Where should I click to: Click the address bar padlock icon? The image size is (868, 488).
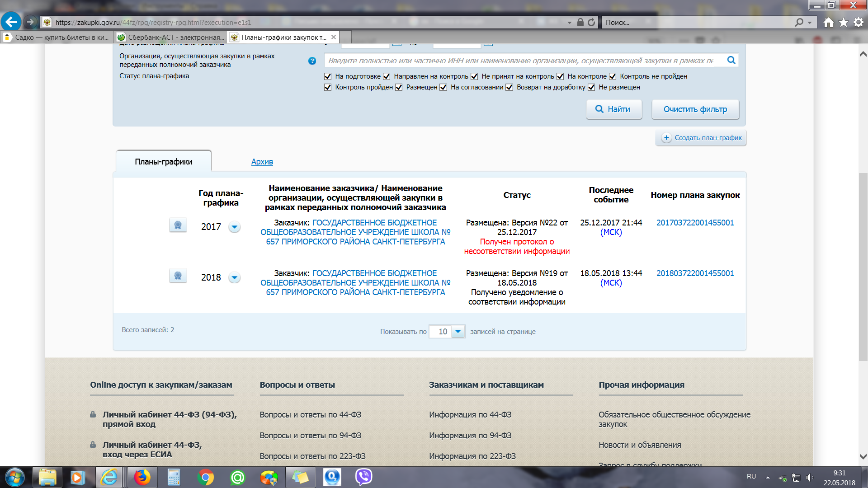[x=580, y=22]
